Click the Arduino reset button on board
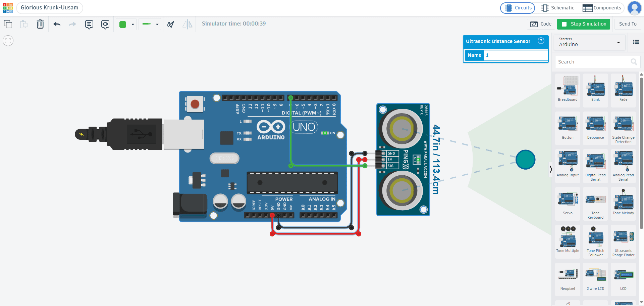Viewport: 644px width, 306px height. [195, 104]
